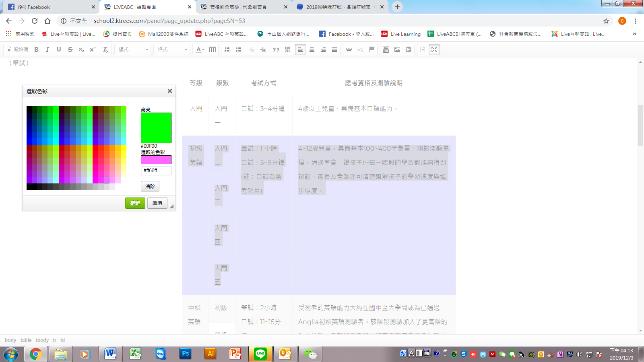
Task: Open the 樣式 styles dropdown
Action: coord(133,49)
